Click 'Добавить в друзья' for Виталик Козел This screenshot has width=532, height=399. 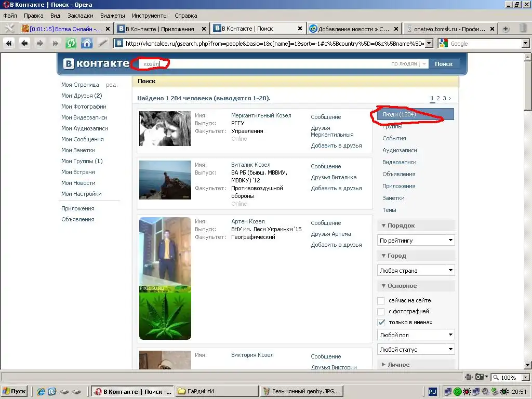336,188
